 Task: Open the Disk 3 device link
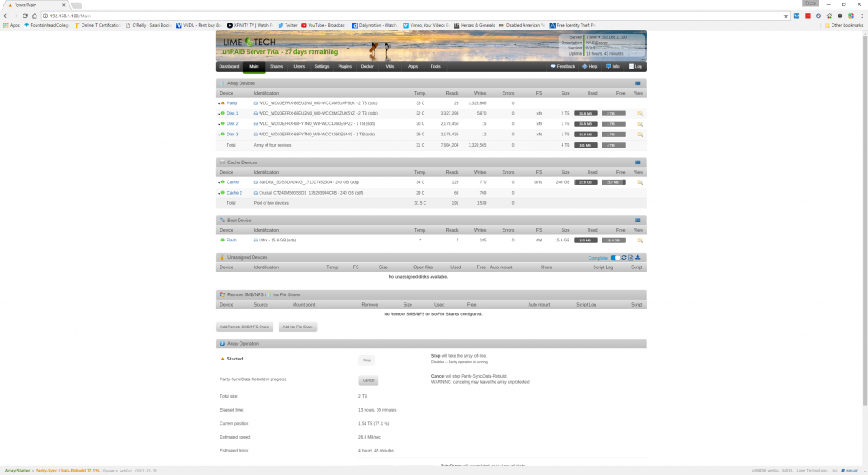tap(232, 135)
